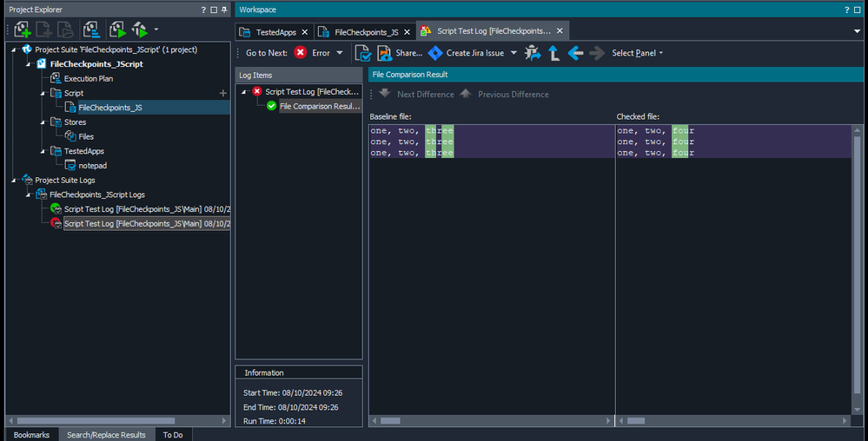Image resolution: width=868 pixels, height=441 pixels.
Task: Close the Script Test Log tab
Action: (560, 30)
